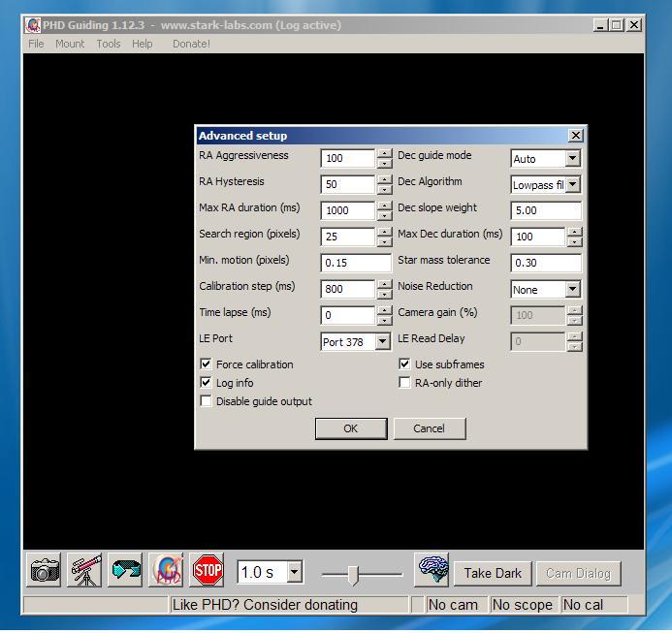Toggle Force calibration checkbox

(206, 364)
